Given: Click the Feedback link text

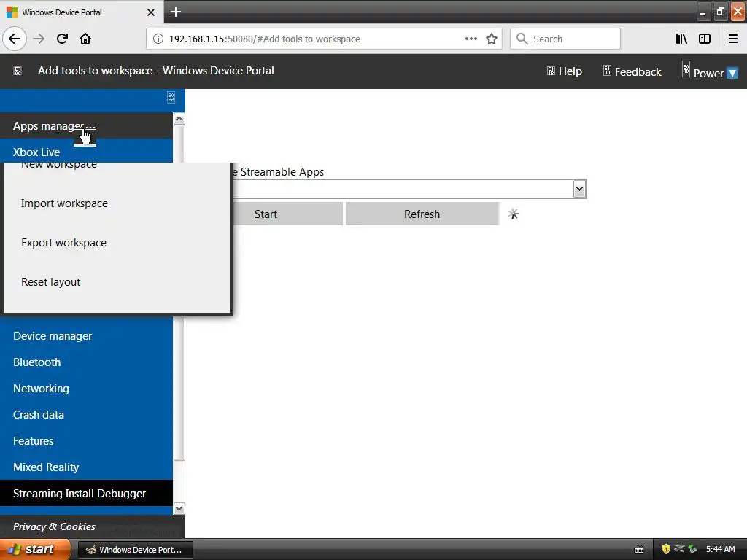Looking at the screenshot, I should tap(638, 72).
